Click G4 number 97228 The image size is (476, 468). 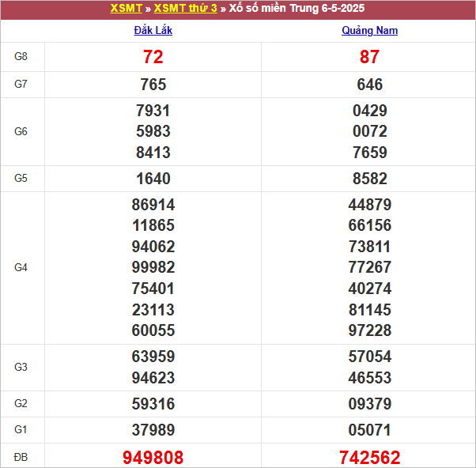click(x=369, y=330)
